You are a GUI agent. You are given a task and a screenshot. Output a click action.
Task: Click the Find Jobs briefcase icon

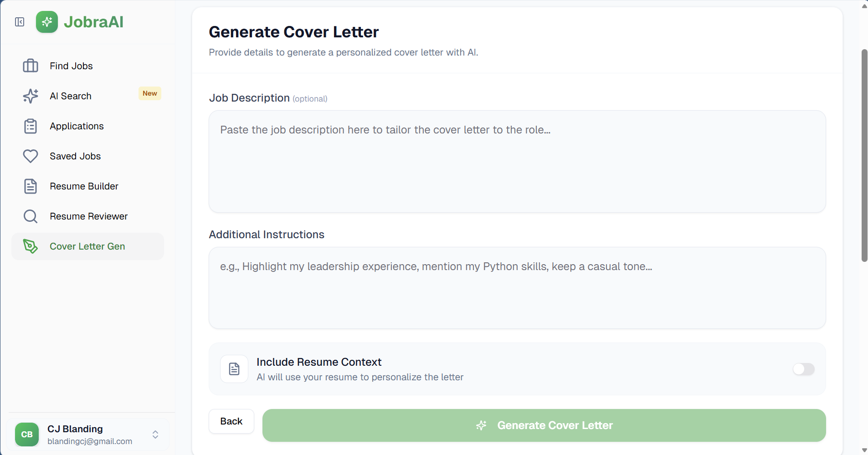31,66
